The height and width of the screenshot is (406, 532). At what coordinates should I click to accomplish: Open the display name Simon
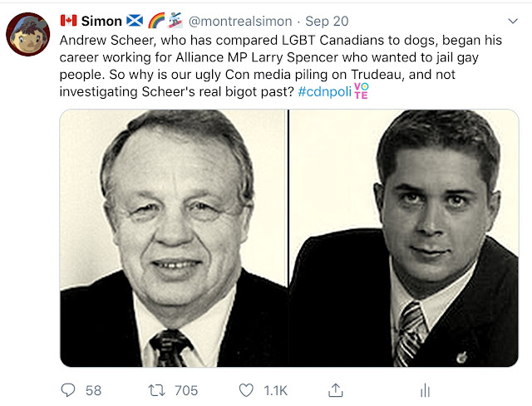[x=101, y=21]
